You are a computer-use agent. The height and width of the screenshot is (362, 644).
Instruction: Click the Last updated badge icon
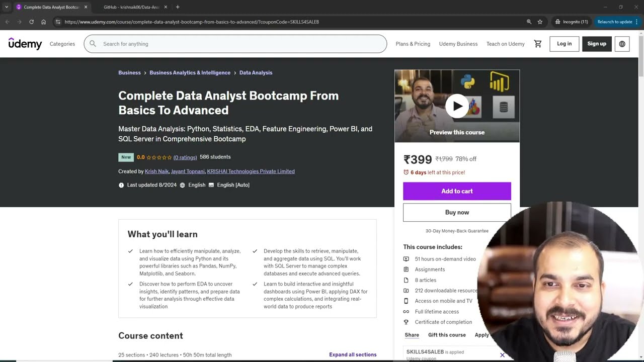[121, 185]
